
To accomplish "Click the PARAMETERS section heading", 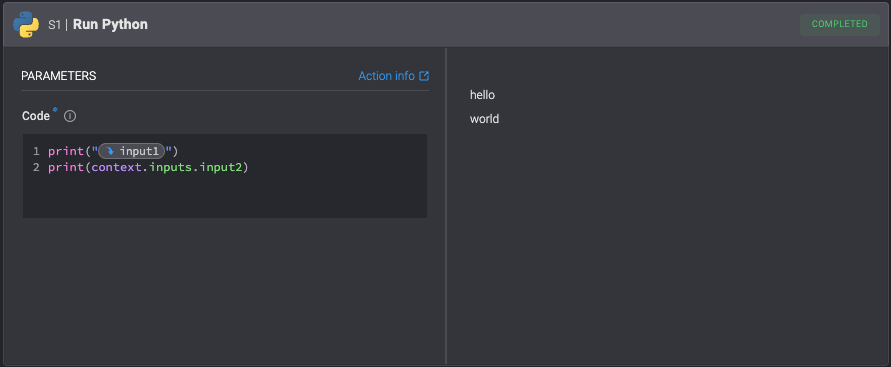I will pos(59,76).
